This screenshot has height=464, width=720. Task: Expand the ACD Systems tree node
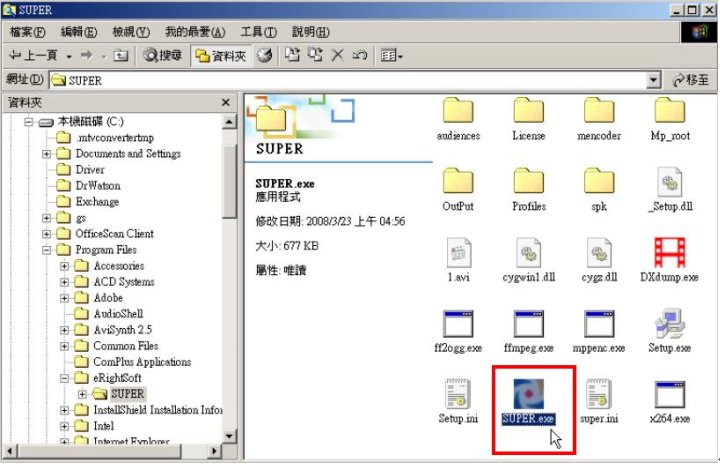[64, 282]
